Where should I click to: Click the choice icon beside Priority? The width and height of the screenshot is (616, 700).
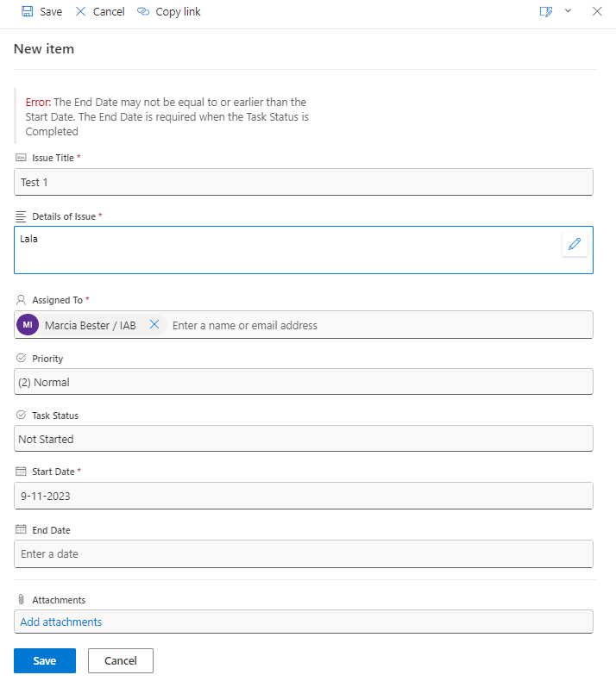[19, 358]
